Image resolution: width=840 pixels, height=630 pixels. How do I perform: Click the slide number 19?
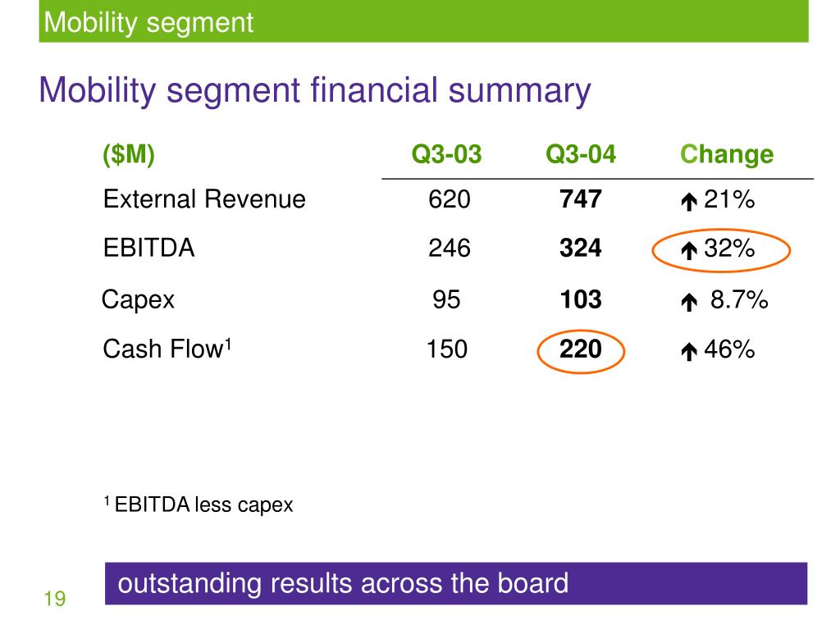[55, 599]
